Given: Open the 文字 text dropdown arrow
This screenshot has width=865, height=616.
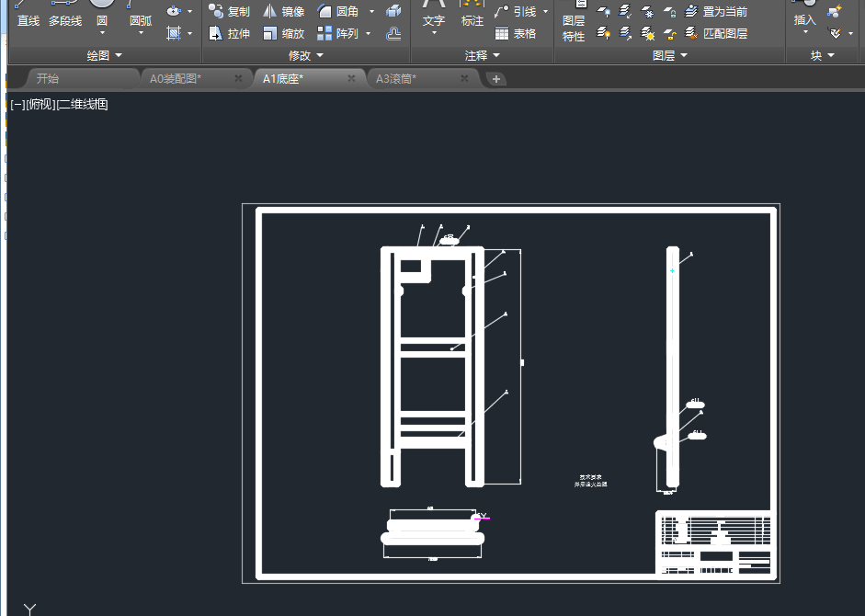Looking at the screenshot, I should point(434,33).
